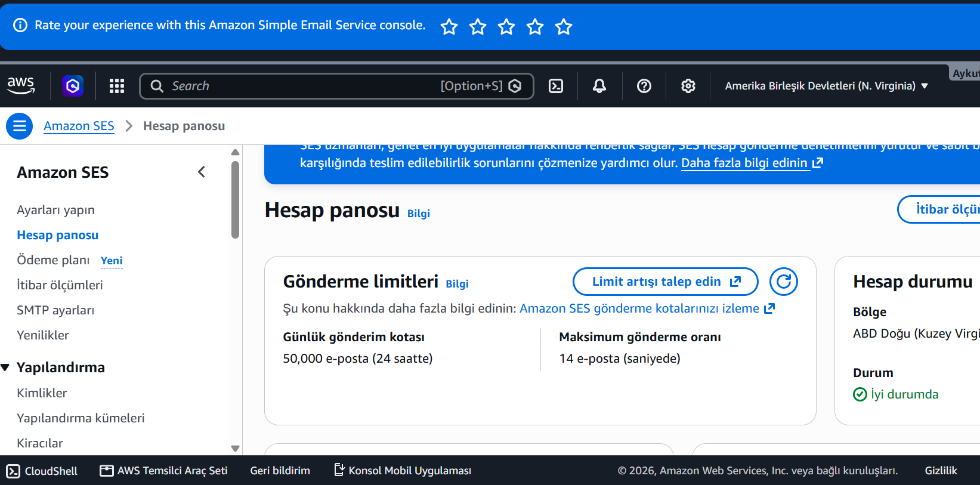Viewport: 980px width, 485px height.
Task: Open Yenilikler in sidebar
Action: tap(43, 335)
